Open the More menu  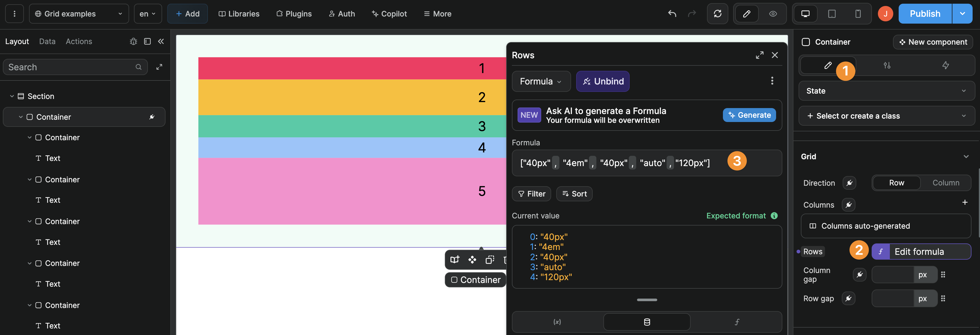[437, 14]
